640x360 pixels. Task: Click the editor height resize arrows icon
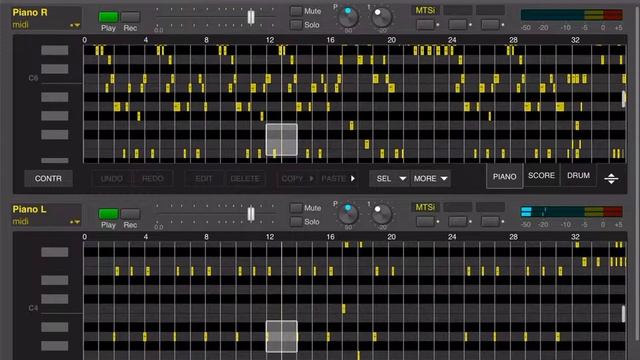[611, 178]
